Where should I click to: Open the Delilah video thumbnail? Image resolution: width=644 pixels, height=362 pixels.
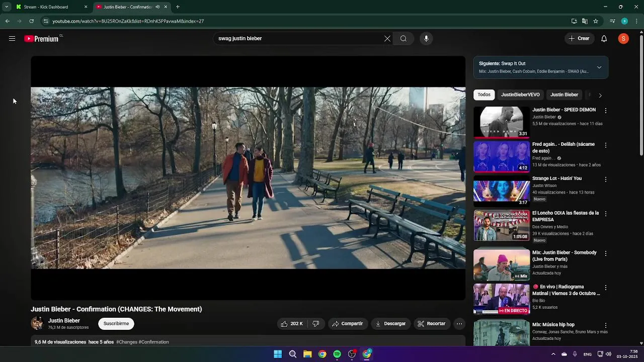point(502,156)
